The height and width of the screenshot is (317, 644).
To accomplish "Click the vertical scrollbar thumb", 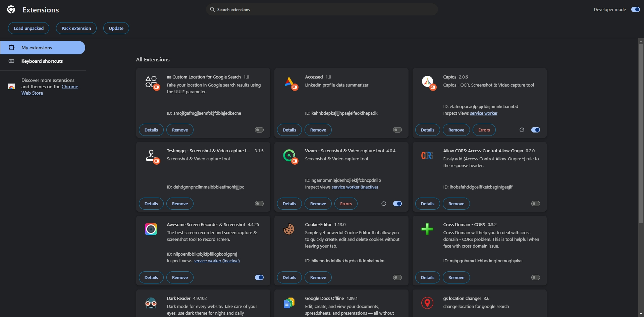I will (x=641, y=134).
